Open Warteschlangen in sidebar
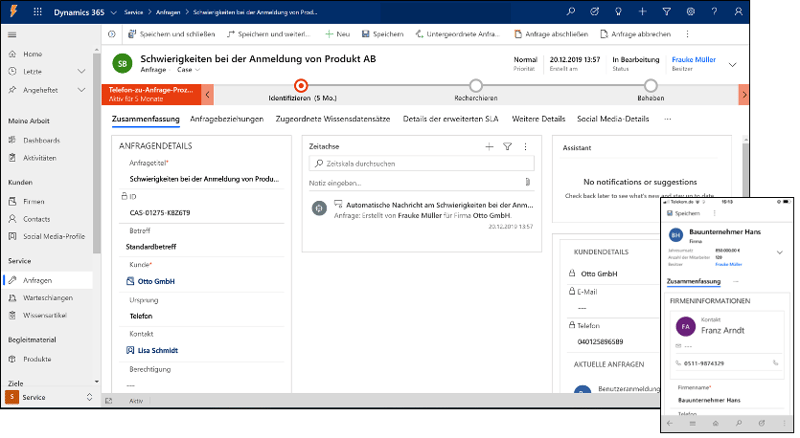This screenshot has height=438, width=800. point(47,298)
